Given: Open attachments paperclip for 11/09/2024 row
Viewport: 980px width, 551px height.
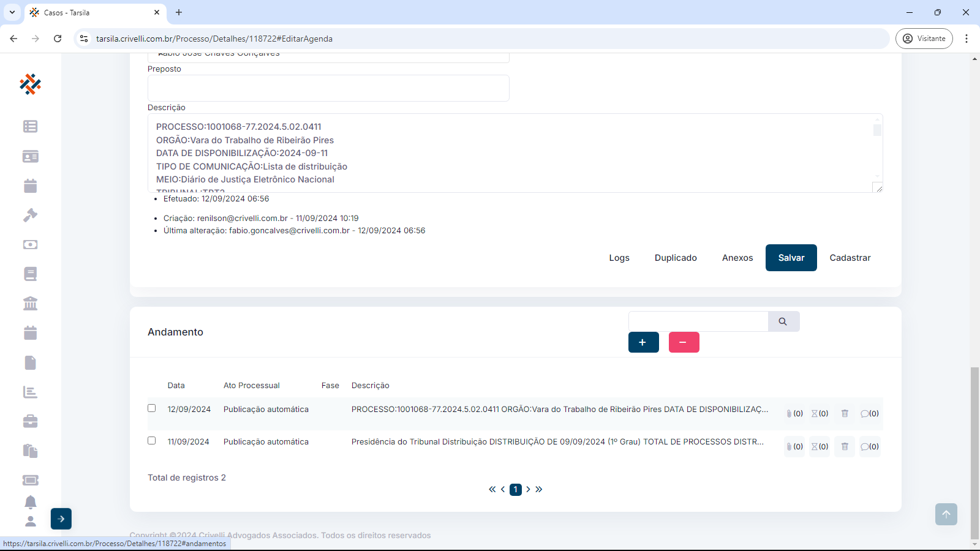Looking at the screenshot, I should pyautogui.click(x=794, y=446).
